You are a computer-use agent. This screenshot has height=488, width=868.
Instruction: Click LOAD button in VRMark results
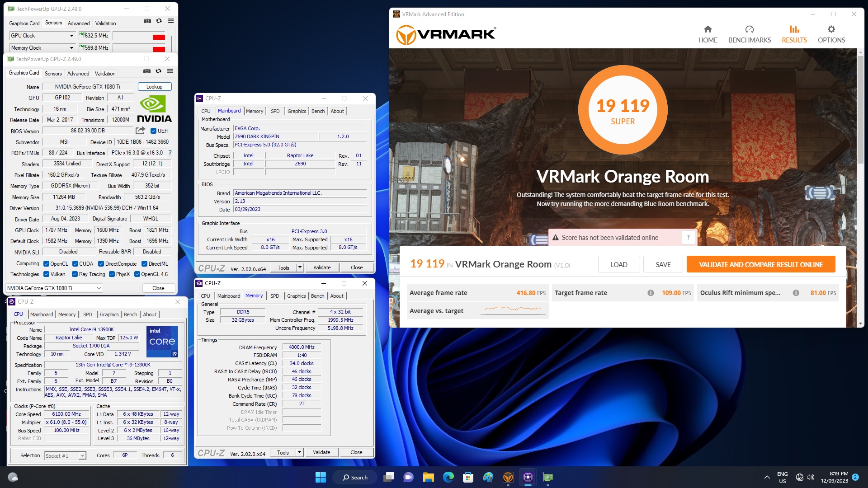(619, 264)
